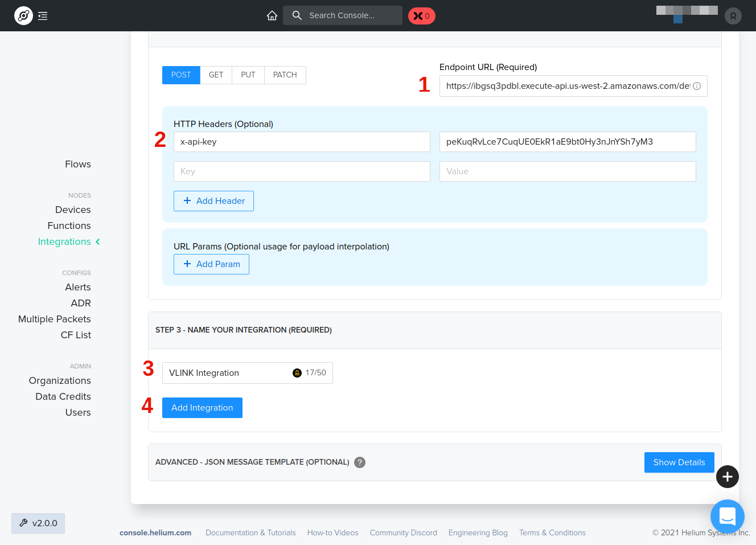Click the JSON template help question mark

360,462
